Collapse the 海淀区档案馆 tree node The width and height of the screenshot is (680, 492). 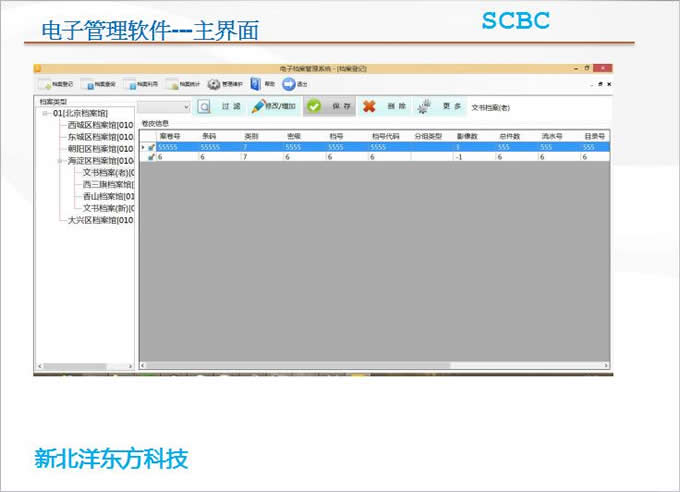60,161
